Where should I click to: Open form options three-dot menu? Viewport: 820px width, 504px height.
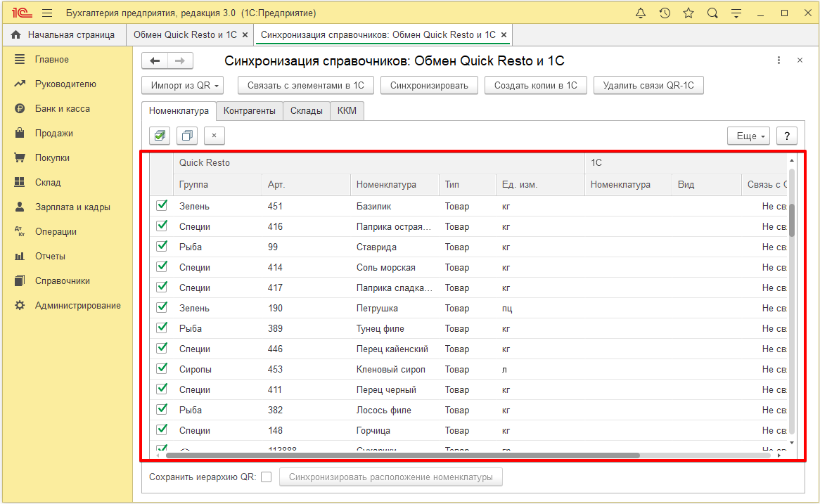(x=779, y=60)
